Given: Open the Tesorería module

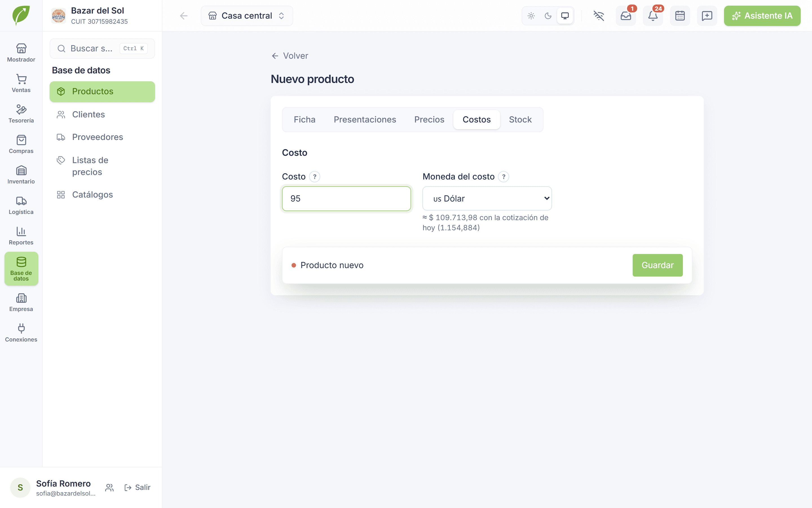Looking at the screenshot, I should pos(21,114).
